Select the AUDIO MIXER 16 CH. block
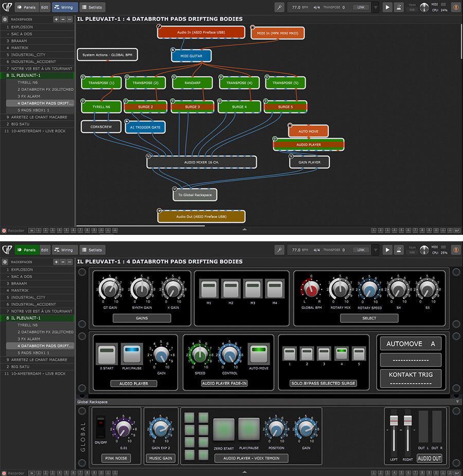 202,162
